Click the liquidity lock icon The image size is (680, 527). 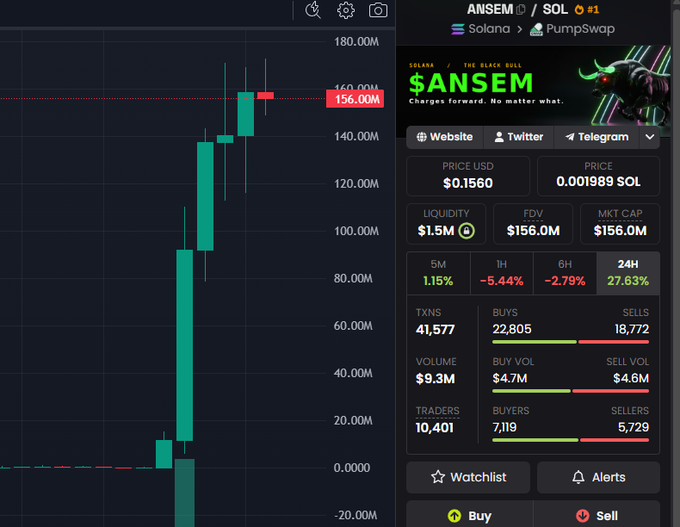click(x=466, y=230)
